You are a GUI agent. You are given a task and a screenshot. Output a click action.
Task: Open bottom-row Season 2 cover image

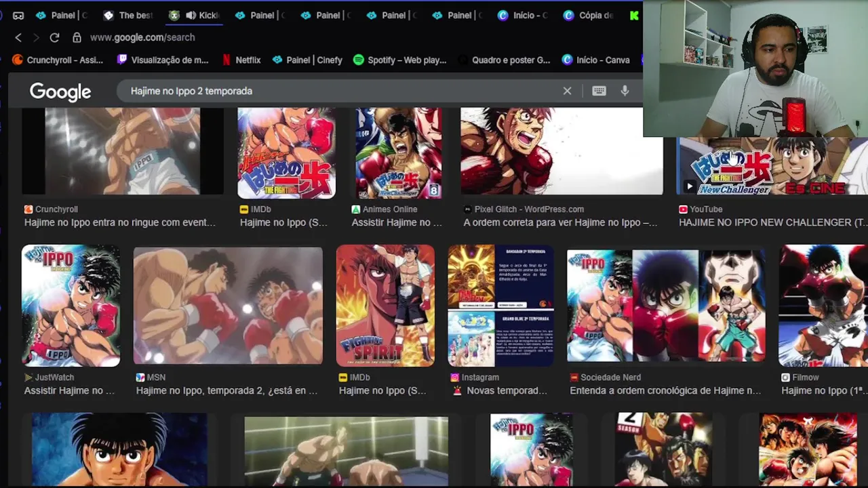(664, 451)
